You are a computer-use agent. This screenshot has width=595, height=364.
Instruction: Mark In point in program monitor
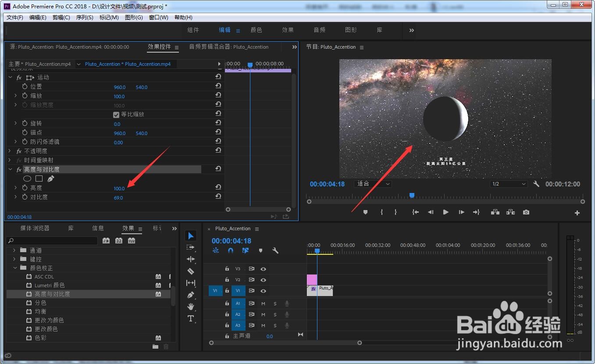click(381, 212)
